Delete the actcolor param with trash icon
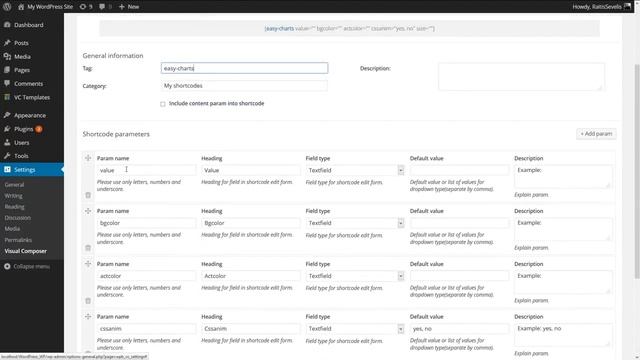The image size is (640, 360). click(88, 301)
